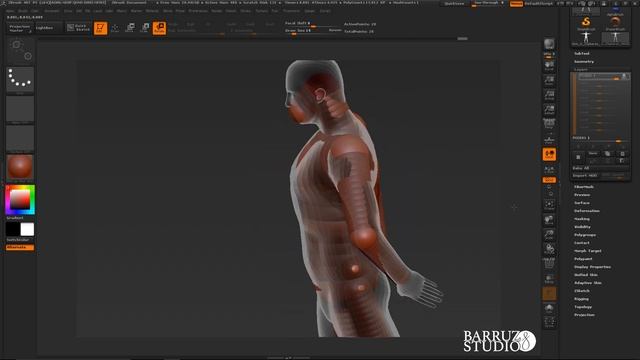Start Quick Sketch mode
Image resolution: width=640 pixels, height=360 pixels.
click(x=78, y=28)
